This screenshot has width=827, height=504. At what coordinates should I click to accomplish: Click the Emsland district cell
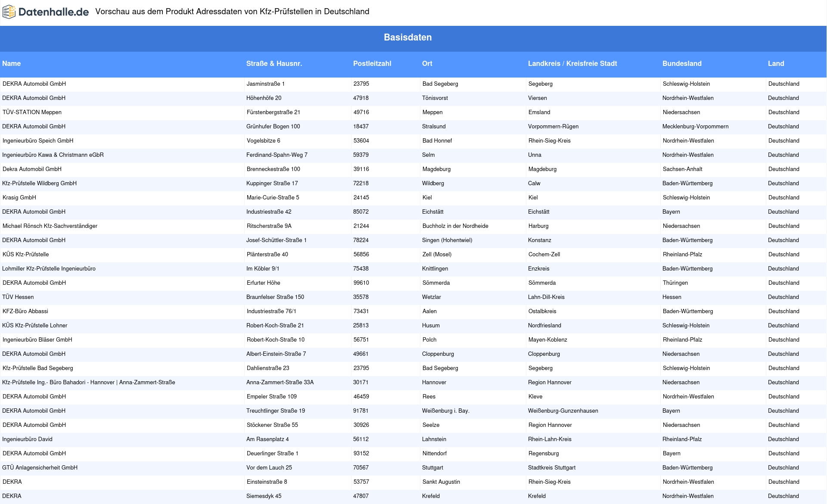[539, 112]
